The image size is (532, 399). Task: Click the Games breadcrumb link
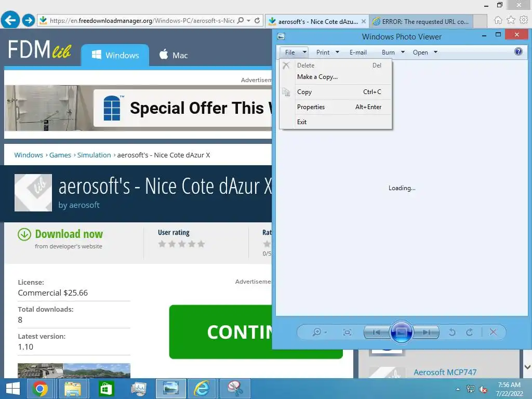pos(60,155)
